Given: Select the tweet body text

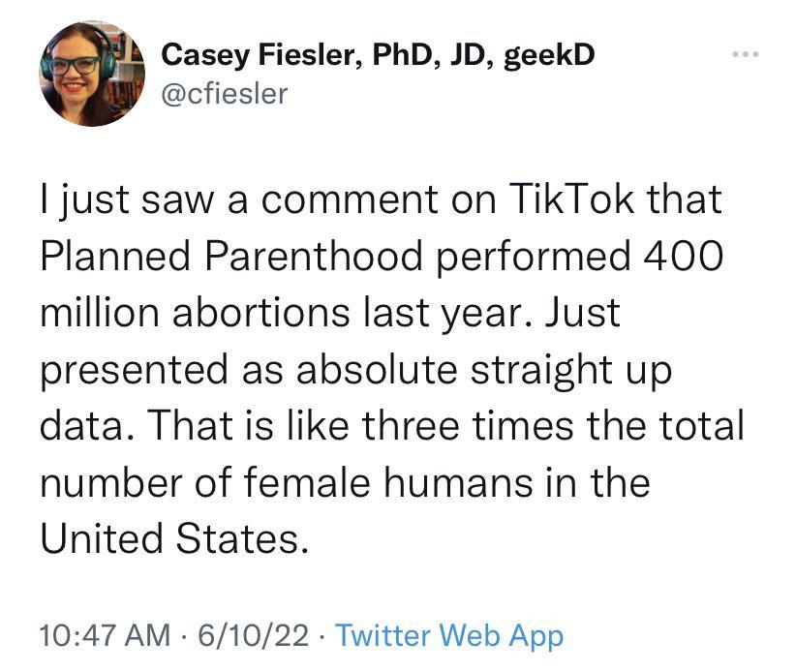Looking at the screenshot, I should (387, 368).
